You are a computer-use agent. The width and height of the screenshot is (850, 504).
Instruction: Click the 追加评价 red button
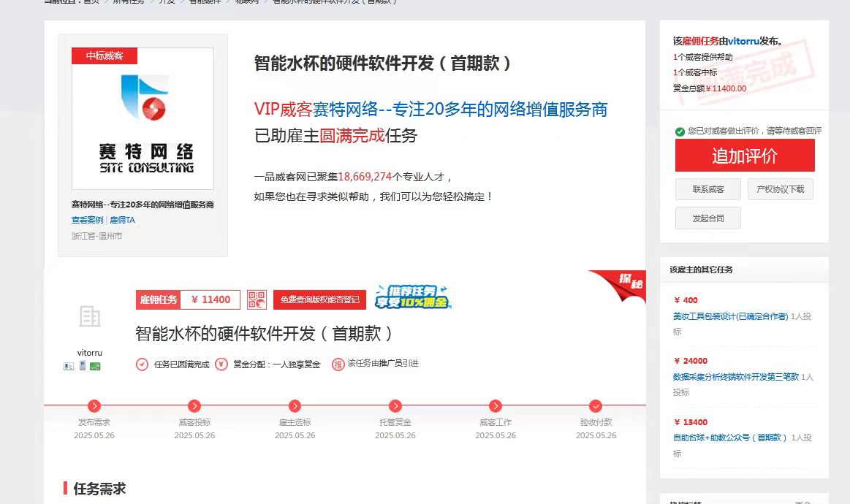coord(744,155)
